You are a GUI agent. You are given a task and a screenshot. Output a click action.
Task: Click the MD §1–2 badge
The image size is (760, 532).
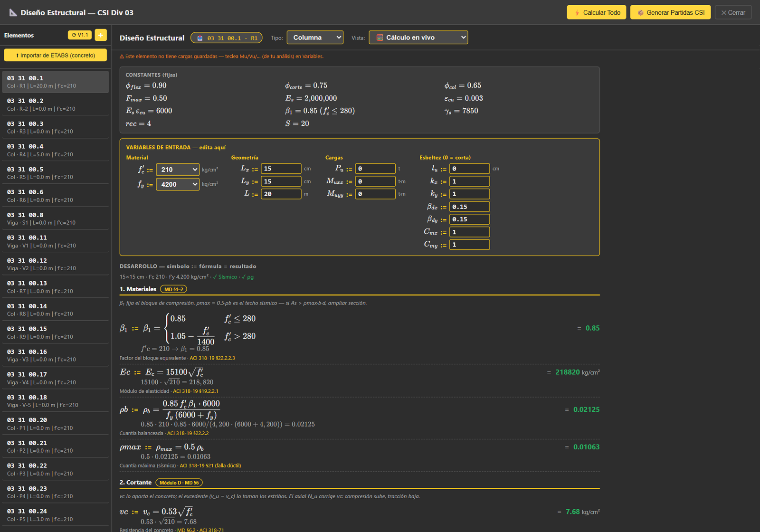173,289
